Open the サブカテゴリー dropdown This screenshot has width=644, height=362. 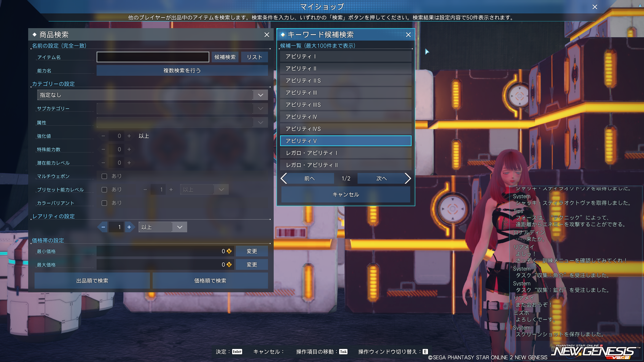[260, 109]
